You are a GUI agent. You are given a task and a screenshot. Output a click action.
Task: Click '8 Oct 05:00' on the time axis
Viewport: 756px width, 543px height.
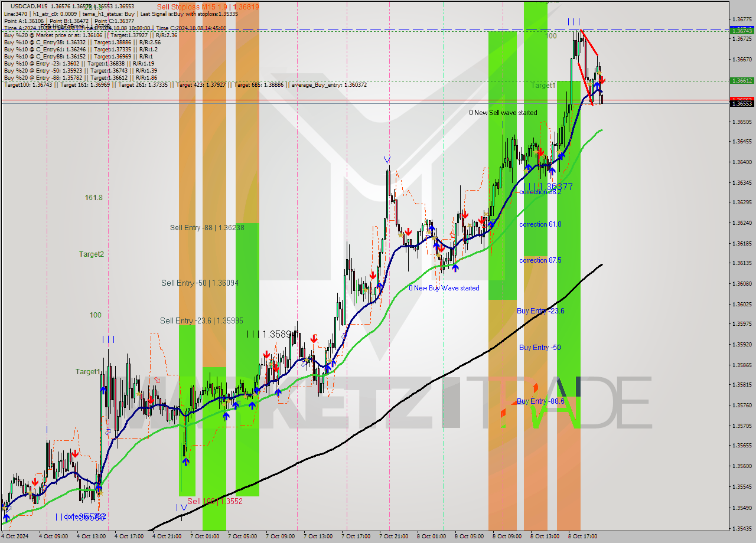(470, 537)
